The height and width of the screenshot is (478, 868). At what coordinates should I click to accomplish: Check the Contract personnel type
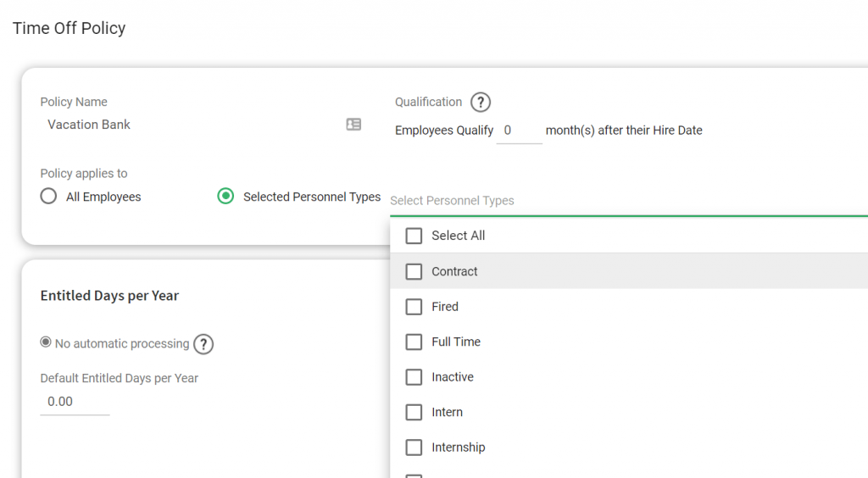414,272
